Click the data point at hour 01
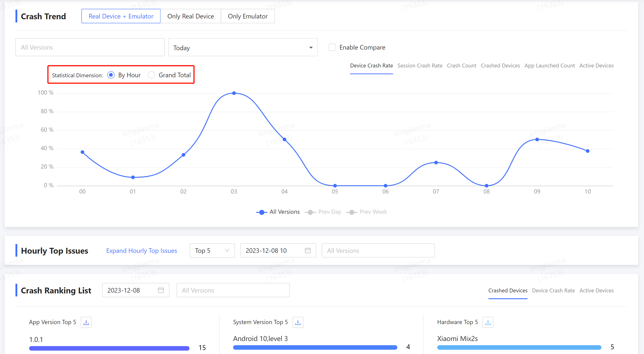This screenshot has width=644, height=354. 133,177
